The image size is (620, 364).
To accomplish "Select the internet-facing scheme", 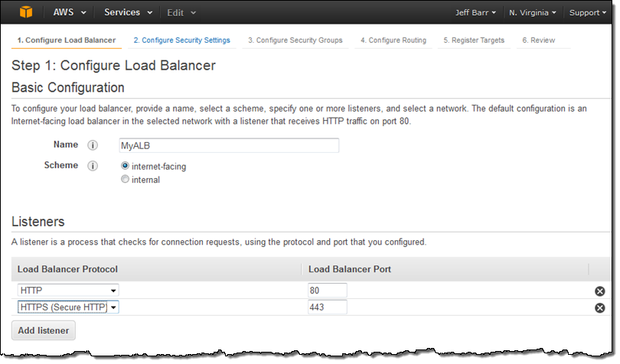I will [126, 166].
